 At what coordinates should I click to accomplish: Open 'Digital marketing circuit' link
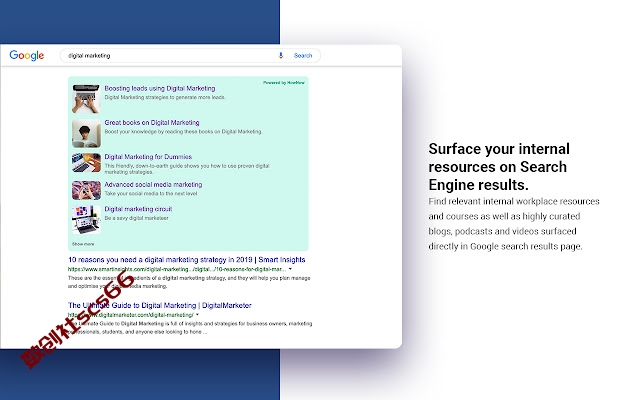[138, 209]
